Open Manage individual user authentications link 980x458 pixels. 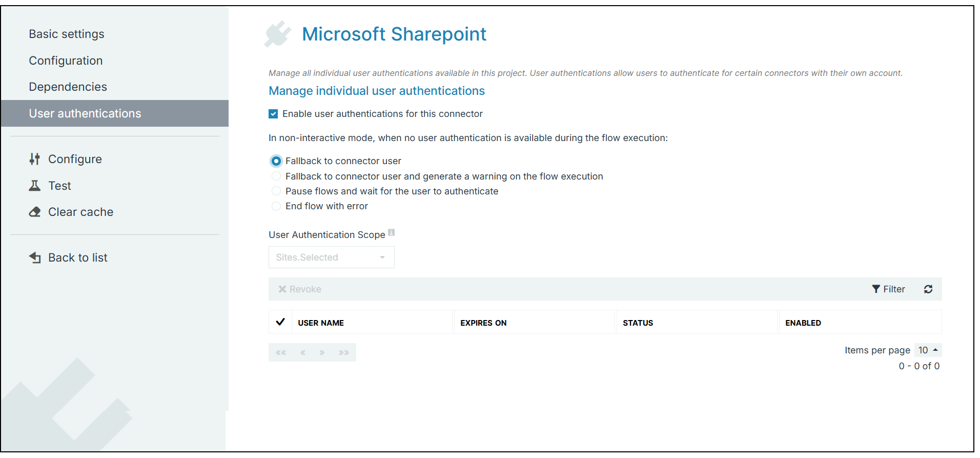pyautogui.click(x=377, y=91)
